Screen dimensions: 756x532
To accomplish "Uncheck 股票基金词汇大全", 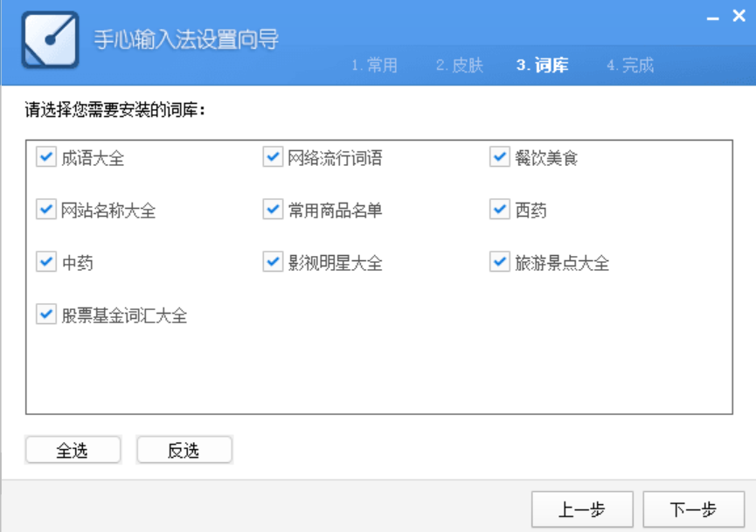I will click(45, 314).
